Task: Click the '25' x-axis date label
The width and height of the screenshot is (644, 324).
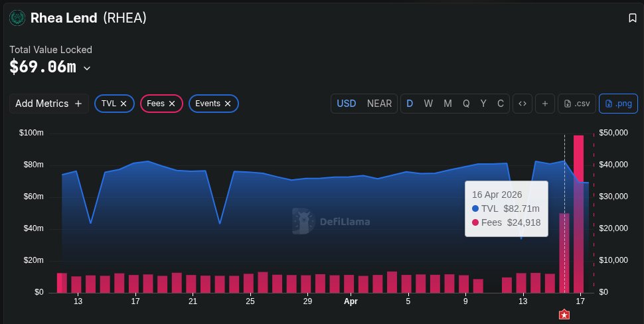Action: pos(250,301)
